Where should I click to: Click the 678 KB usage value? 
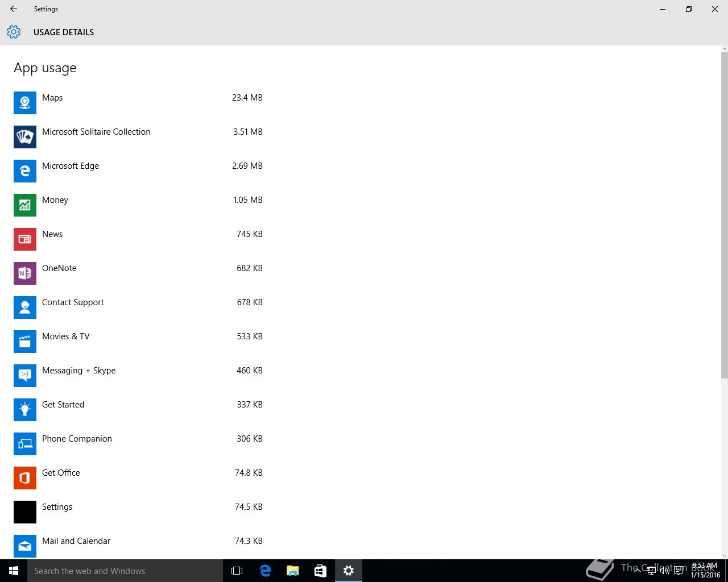coord(250,302)
